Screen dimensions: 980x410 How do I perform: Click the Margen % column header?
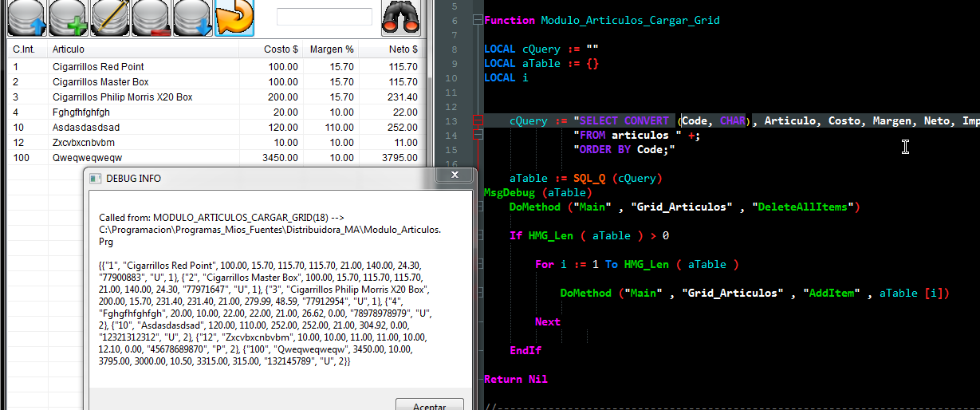pyautogui.click(x=331, y=49)
